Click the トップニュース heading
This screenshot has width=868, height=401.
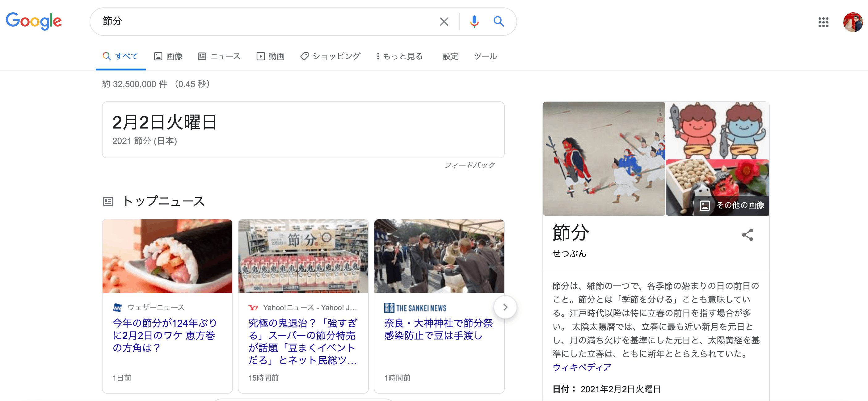[x=163, y=201]
